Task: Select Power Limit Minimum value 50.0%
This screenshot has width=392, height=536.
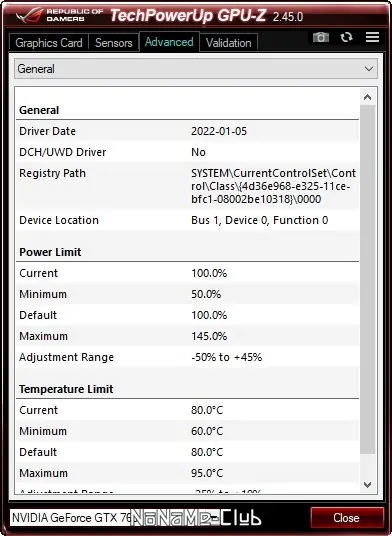Action: pyautogui.click(x=206, y=294)
